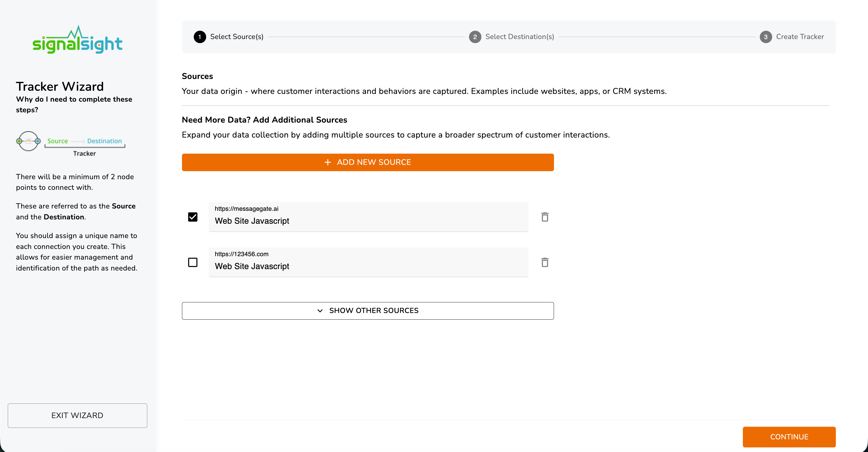Click the Source-Destination tracker diagram
Image resolution: width=868 pixels, height=452 pixels.
71,144
